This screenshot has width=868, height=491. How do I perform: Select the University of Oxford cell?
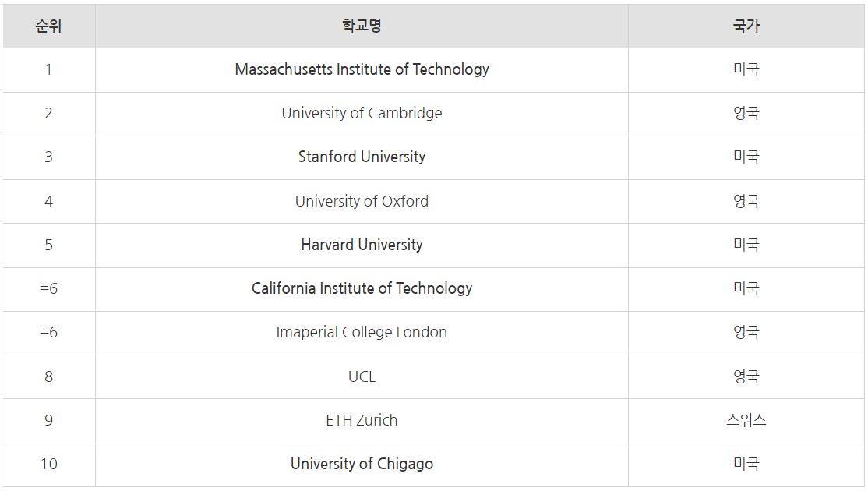pos(362,201)
